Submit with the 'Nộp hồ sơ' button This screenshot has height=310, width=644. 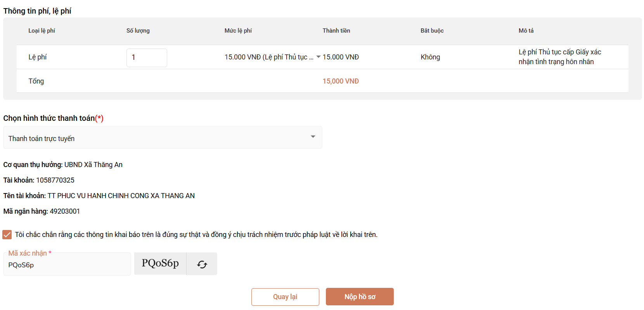click(360, 297)
